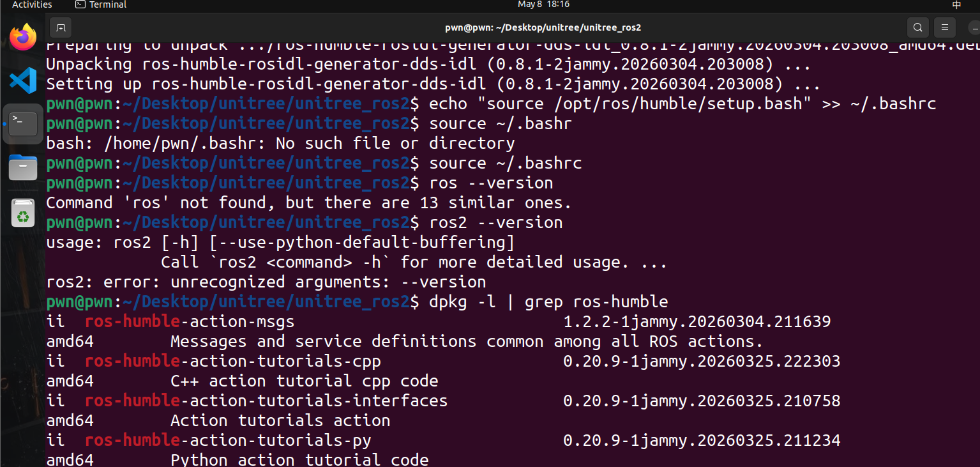Screen dimensions: 980x467
Task: Open the Files manager from the dock
Action: point(23,168)
